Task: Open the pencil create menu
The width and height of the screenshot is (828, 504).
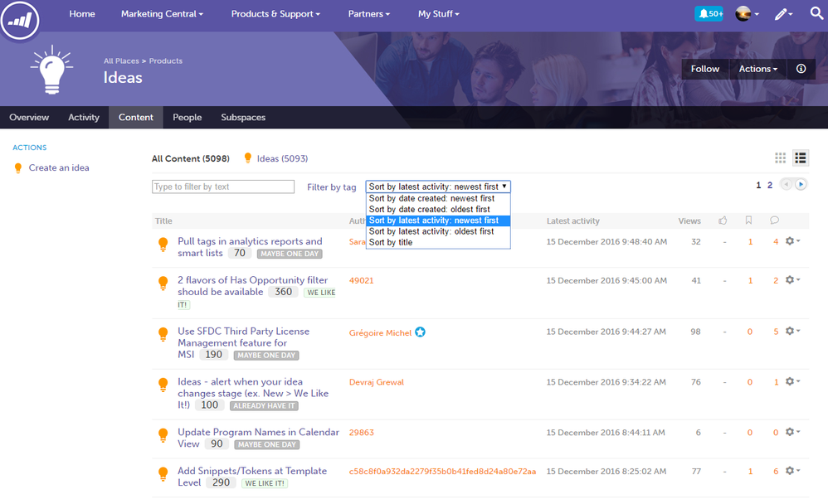Action: coord(783,14)
